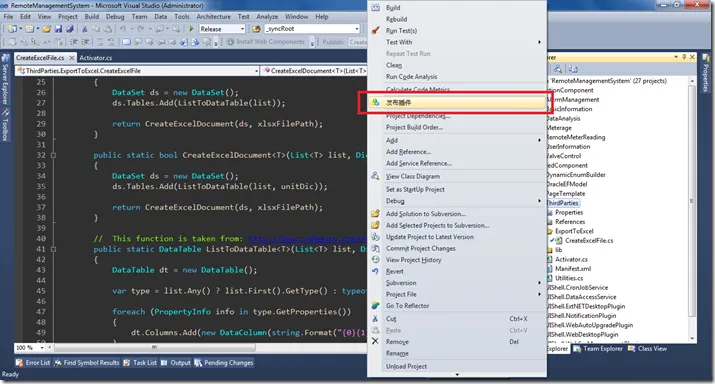Close the CreateExcelFile.cs tab
The height and width of the screenshot is (384, 715).
pos(72,58)
